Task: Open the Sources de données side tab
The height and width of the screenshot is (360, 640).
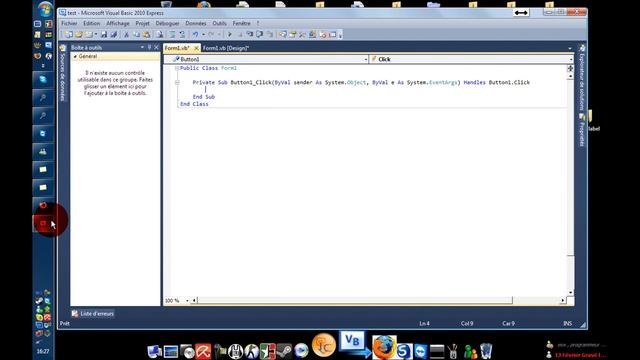Action: point(62,73)
